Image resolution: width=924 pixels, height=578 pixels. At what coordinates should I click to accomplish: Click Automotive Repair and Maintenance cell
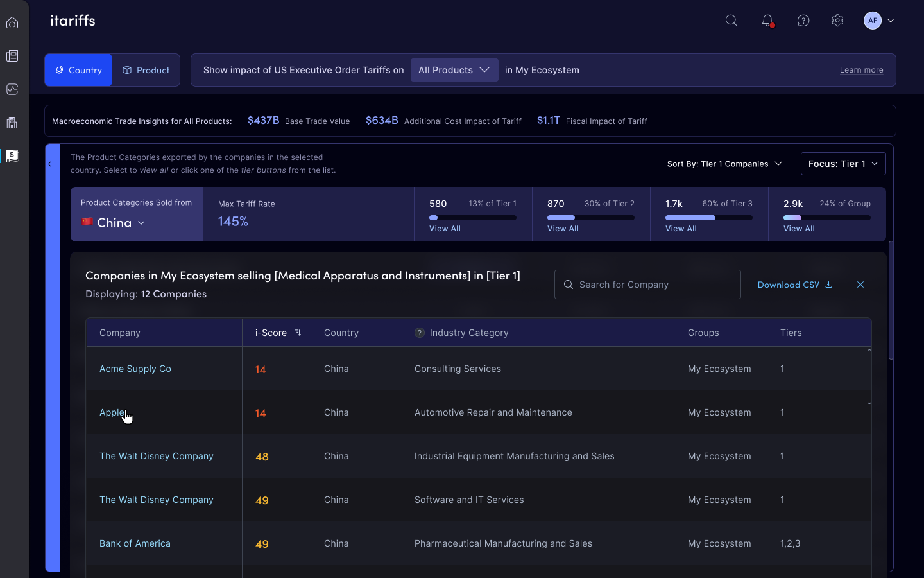coord(493,412)
